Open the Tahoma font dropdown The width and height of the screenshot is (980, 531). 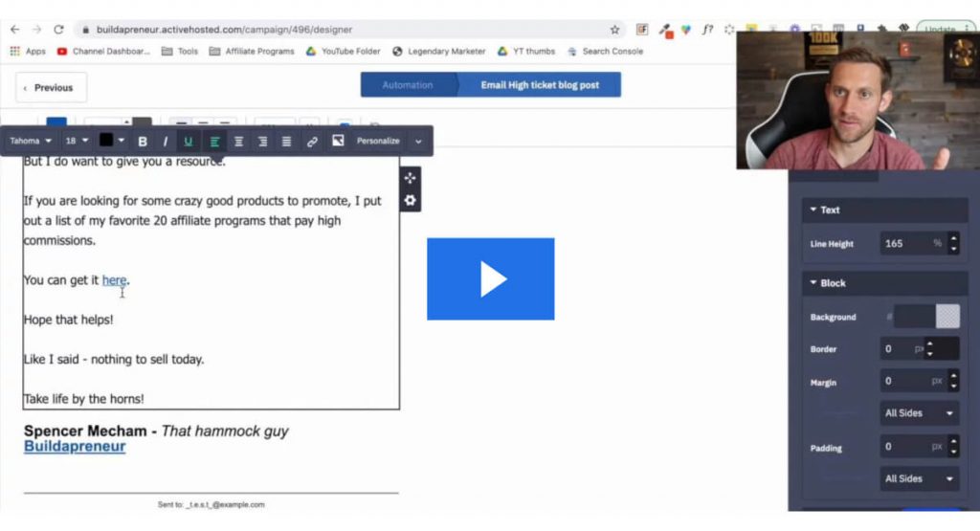31,141
